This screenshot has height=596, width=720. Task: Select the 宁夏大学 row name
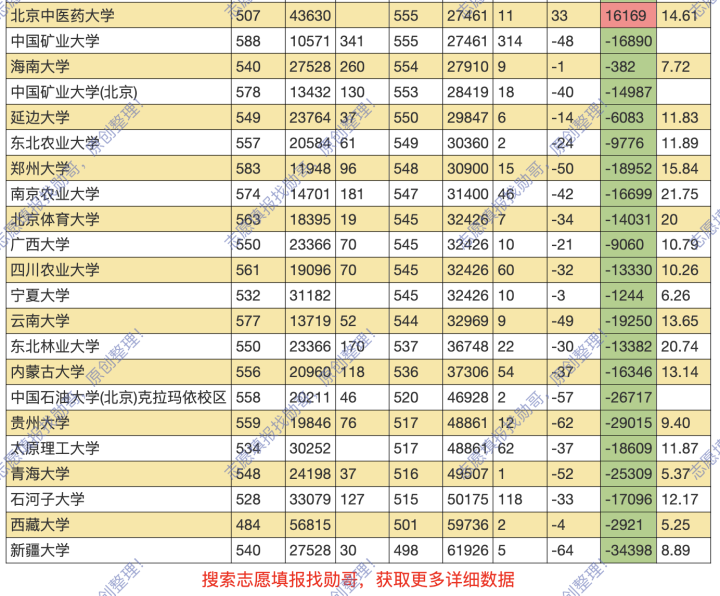point(118,295)
